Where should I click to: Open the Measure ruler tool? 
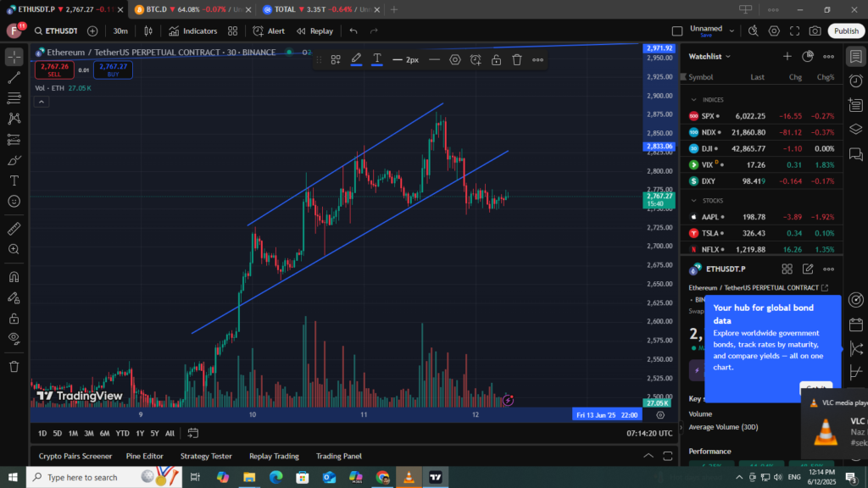[x=14, y=229]
